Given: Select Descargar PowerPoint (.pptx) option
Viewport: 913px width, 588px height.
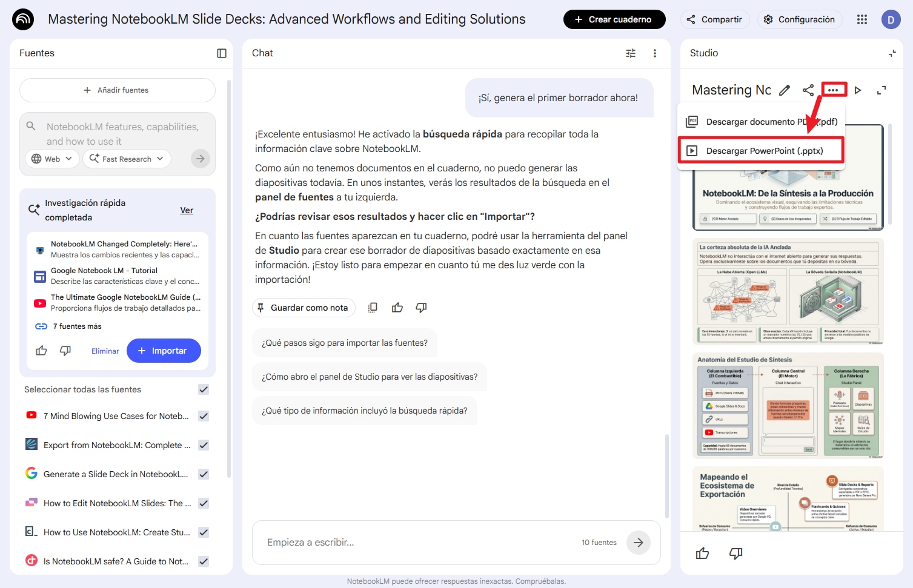Looking at the screenshot, I should click(761, 151).
